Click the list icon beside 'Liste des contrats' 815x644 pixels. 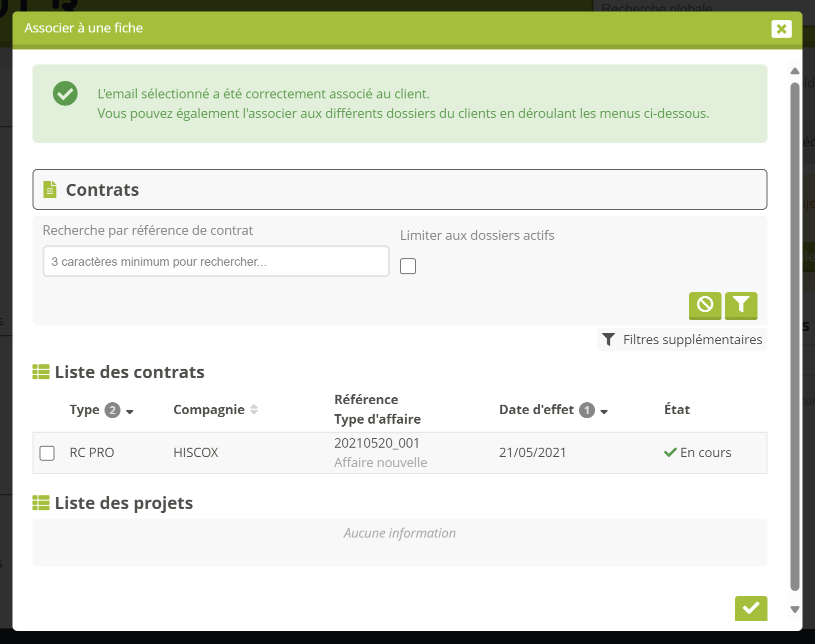[41, 372]
